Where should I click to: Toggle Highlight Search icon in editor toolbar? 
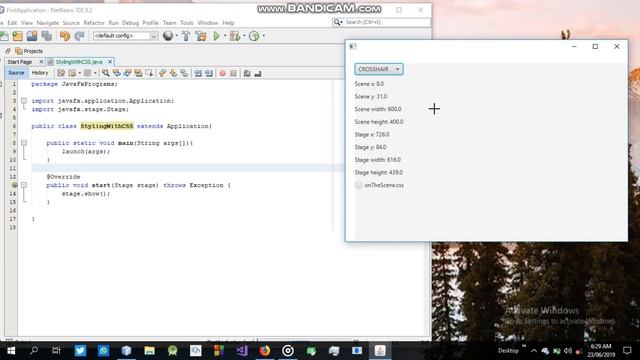(138, 73)
